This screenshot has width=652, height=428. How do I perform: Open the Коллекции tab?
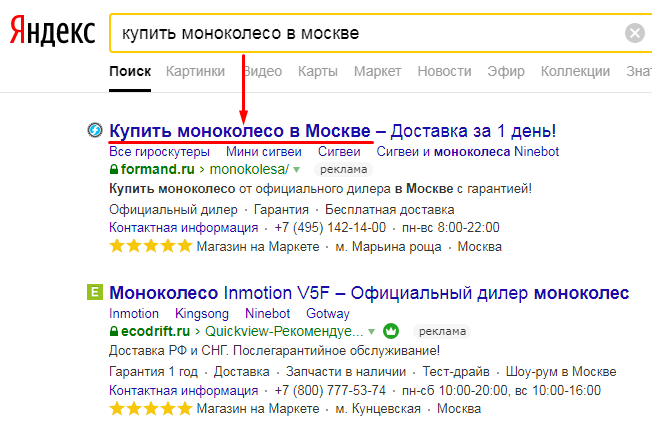click(575, 72)
